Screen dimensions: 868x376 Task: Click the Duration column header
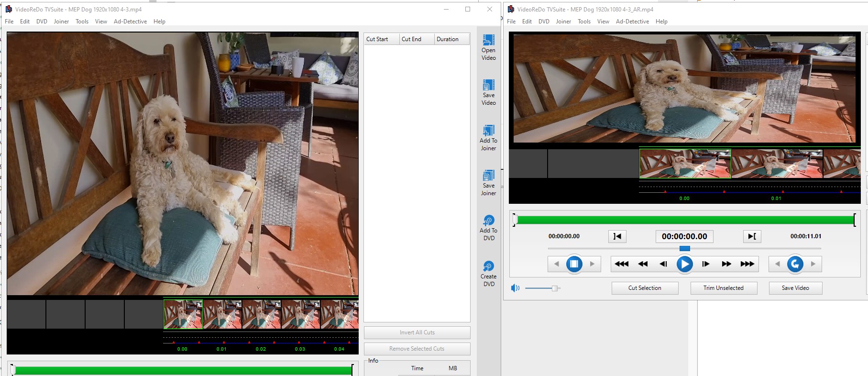pos(452,39)
